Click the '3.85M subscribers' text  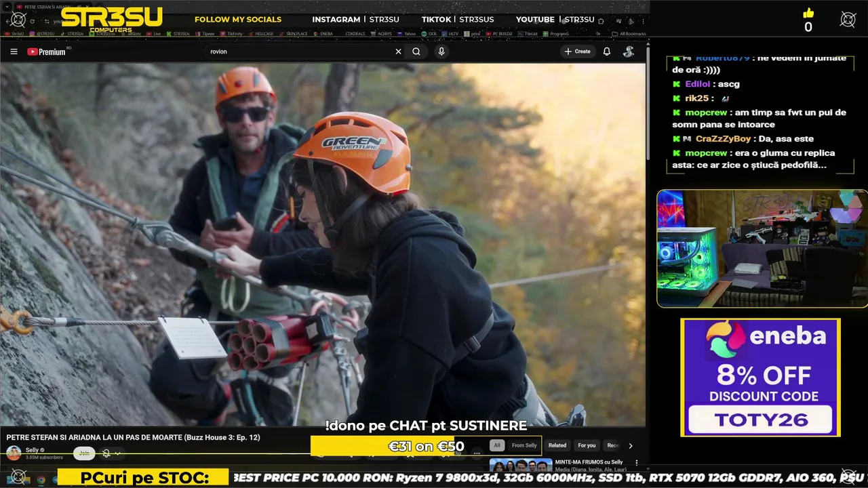point(44,457)
